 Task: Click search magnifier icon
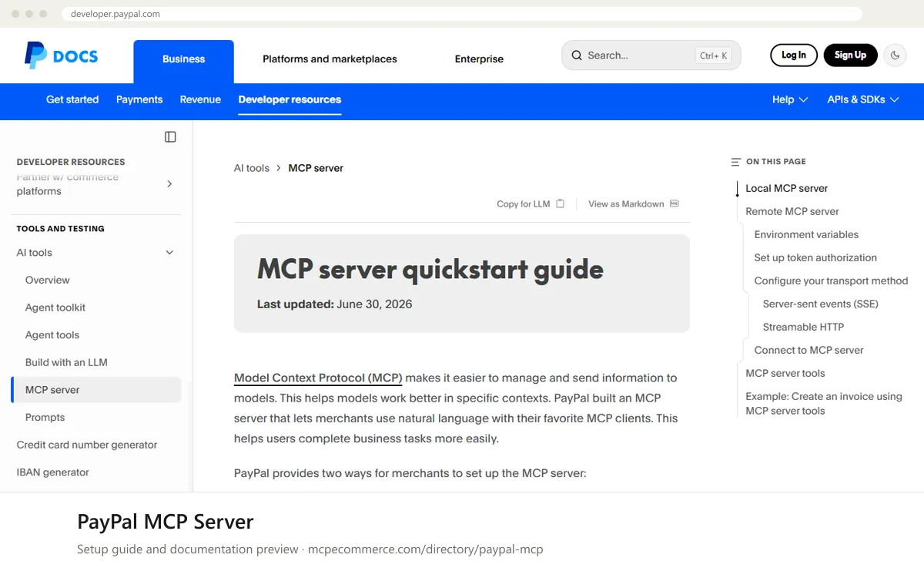(576, 55)
